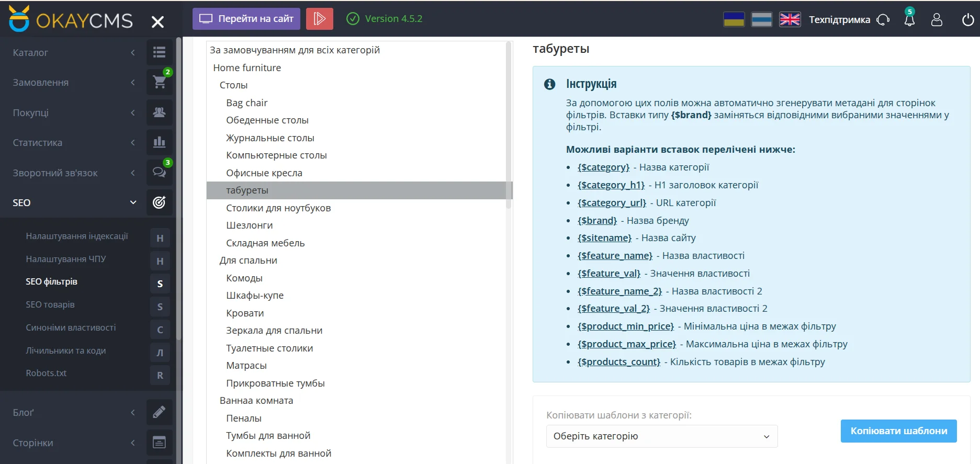
Task: Click the power logout icon
Action: 967,20
